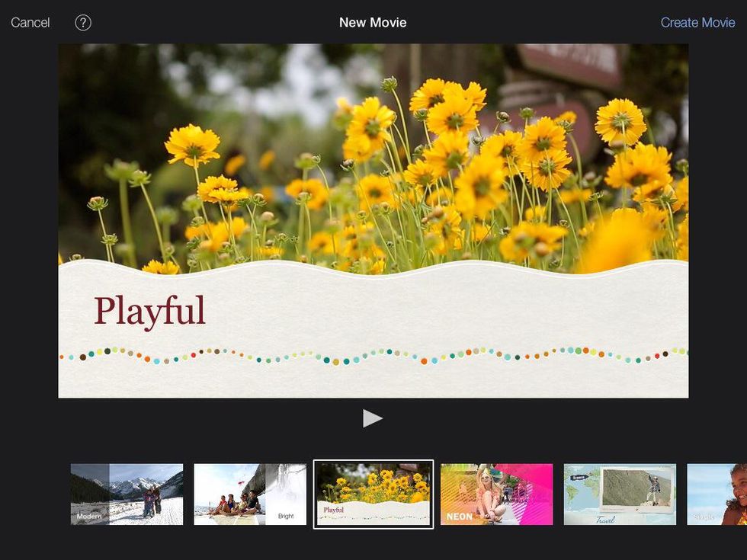Viewport: 747px width, 560px height.
Task: Select the highlighted Playful theme thumbnail
Action: pyautogui.click(x=373, y=494)
